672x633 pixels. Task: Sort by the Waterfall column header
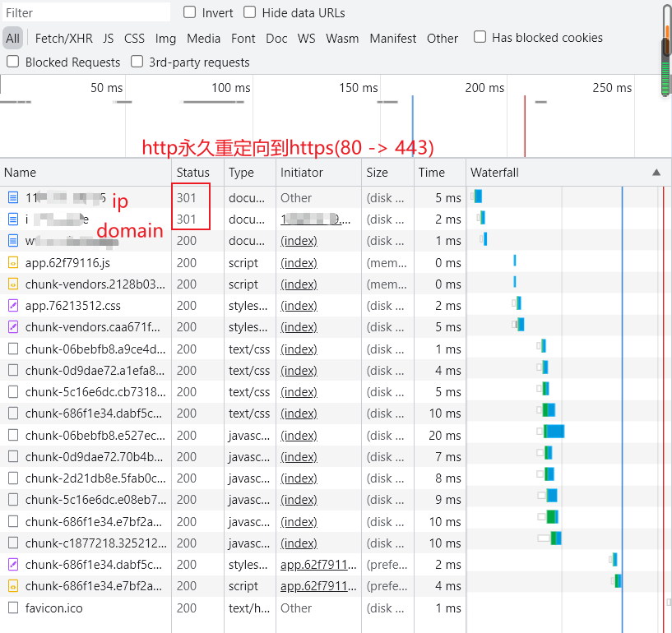568,172
